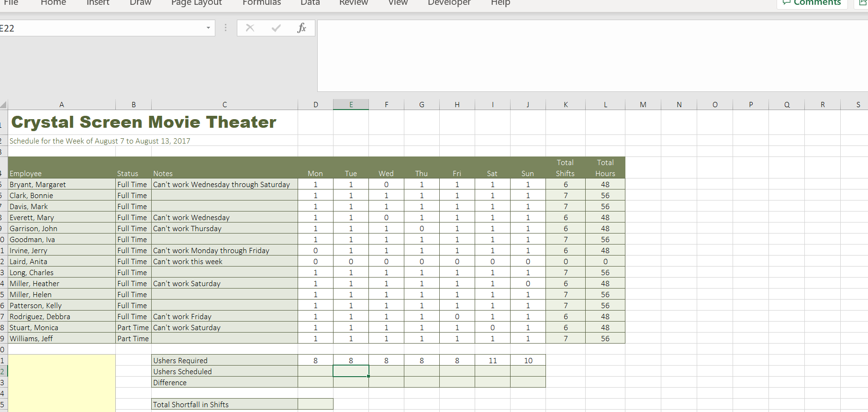Select column K header
The width and height of the screenshot is (868, 412).
[x=566, y=104]
